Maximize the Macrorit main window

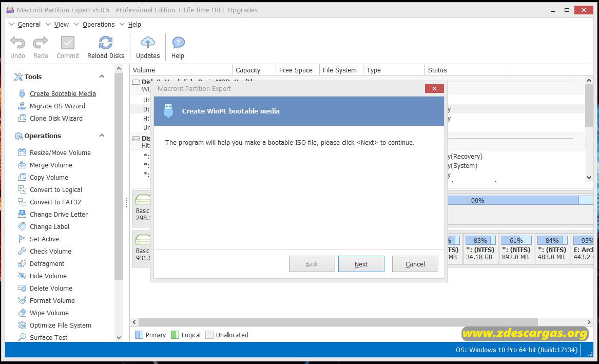coord(567,10)
